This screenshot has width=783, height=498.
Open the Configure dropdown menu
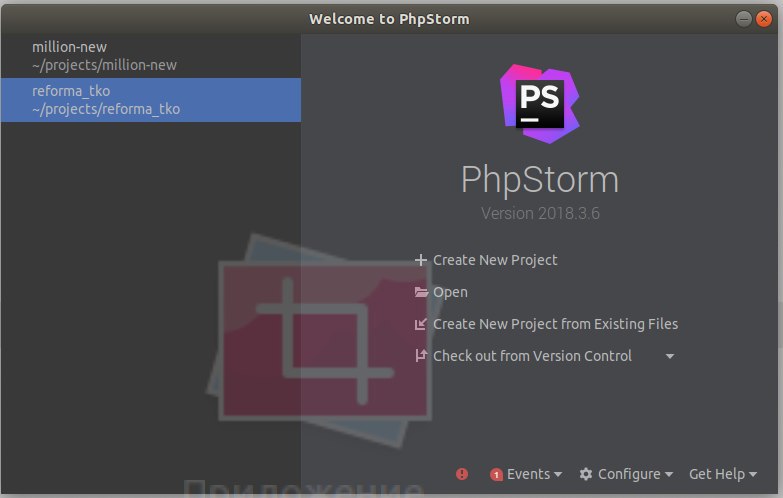(x=635, y=474)
